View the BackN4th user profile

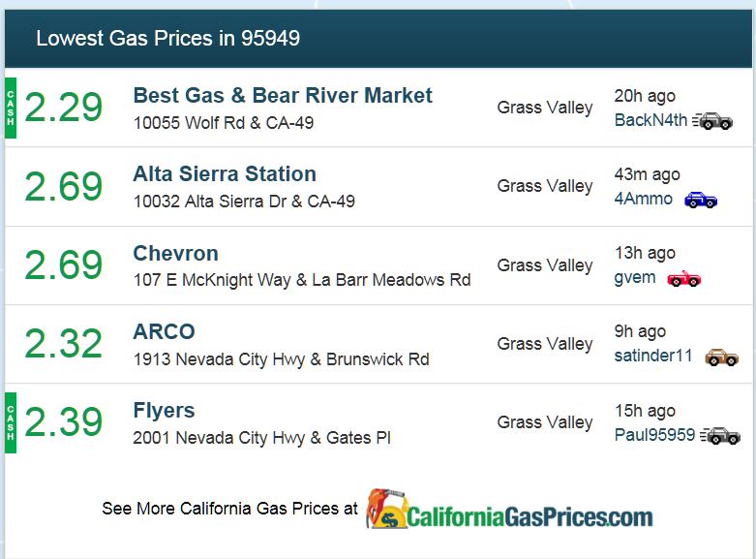[x=650, y=120]
